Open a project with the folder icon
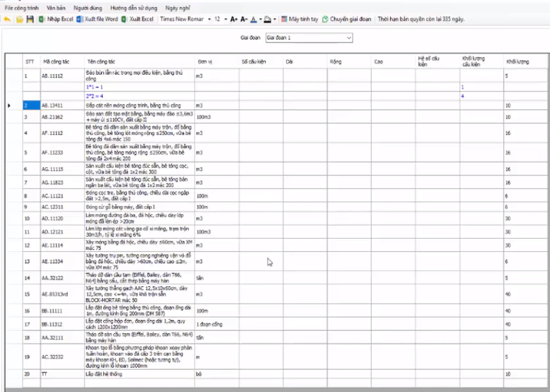 19,19
